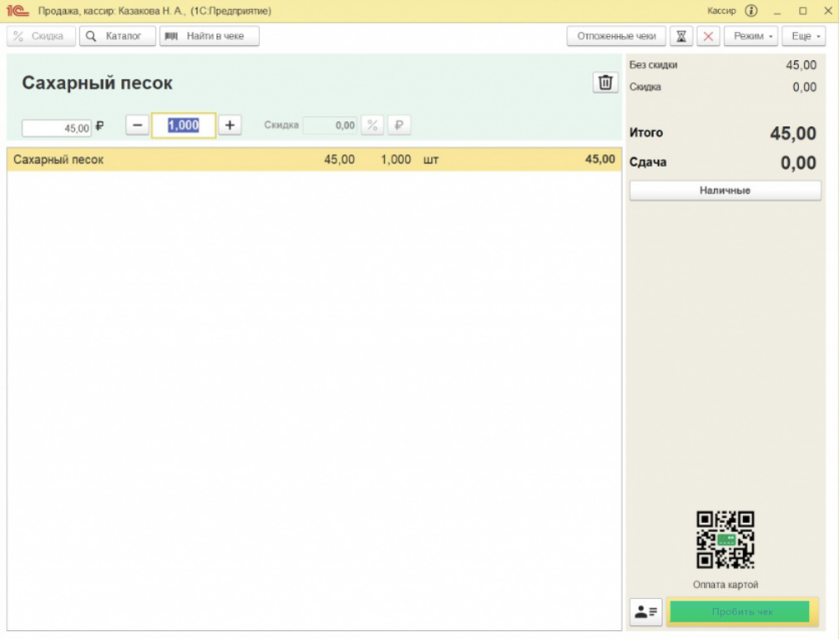Choose Наличные payment button
840x640 pixels.
(725, 190)
